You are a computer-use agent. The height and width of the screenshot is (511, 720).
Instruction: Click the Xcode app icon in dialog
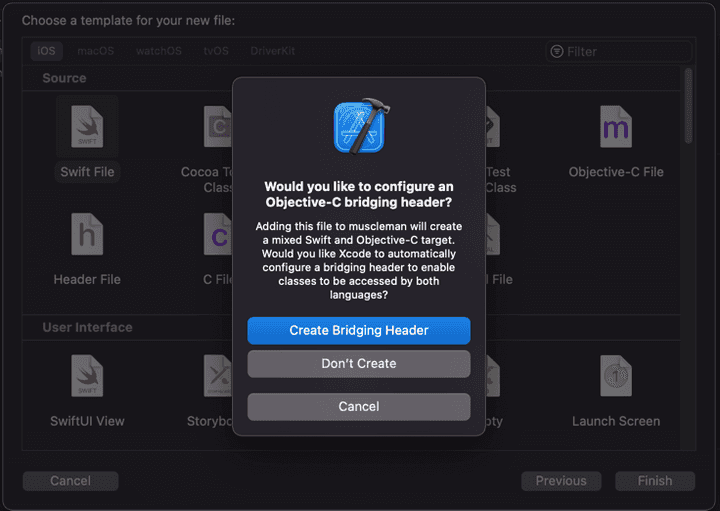[359, 125]
